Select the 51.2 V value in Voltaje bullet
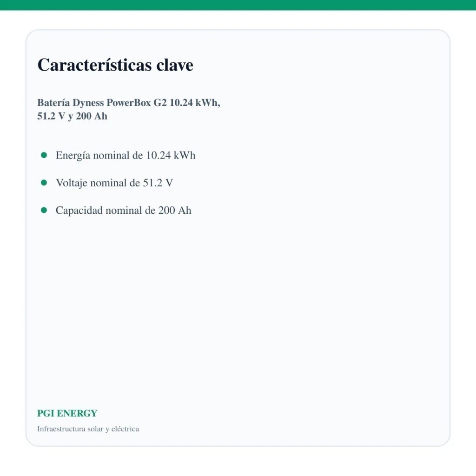 [x=158, y=183]
